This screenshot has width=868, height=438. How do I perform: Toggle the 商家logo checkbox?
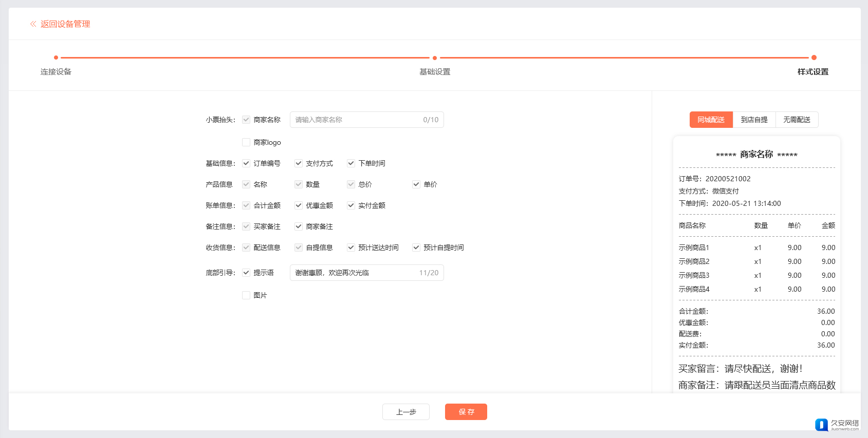246,142
